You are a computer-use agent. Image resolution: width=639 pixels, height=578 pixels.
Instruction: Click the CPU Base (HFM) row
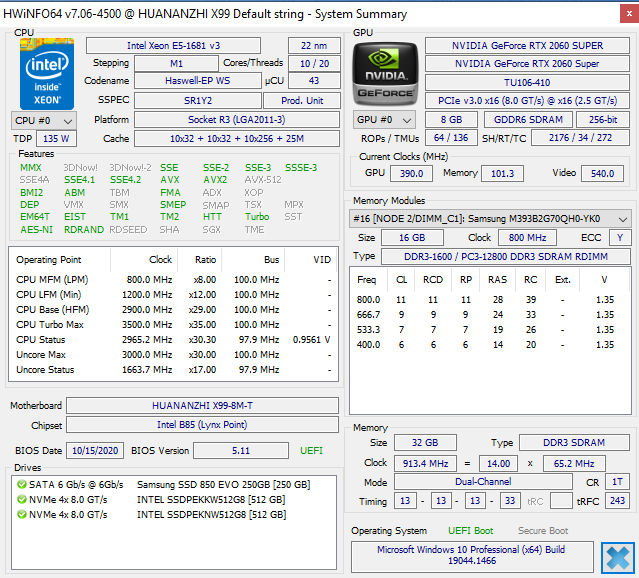coord(173,310)
